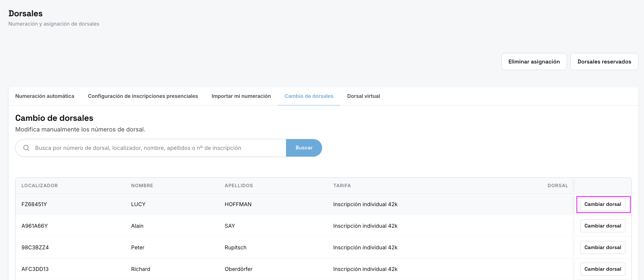The image size is (644, 280).
Task: Select the row with localizador FZ68451Y
Action: 295,204
